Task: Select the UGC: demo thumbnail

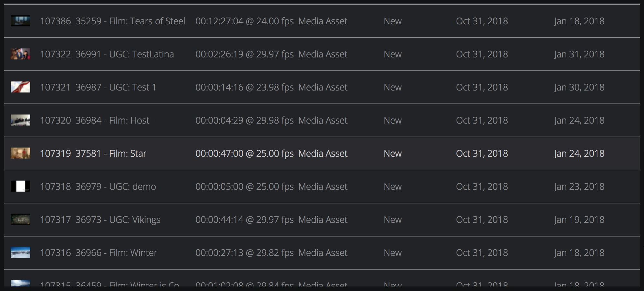Action: click(x=20, y=187)
